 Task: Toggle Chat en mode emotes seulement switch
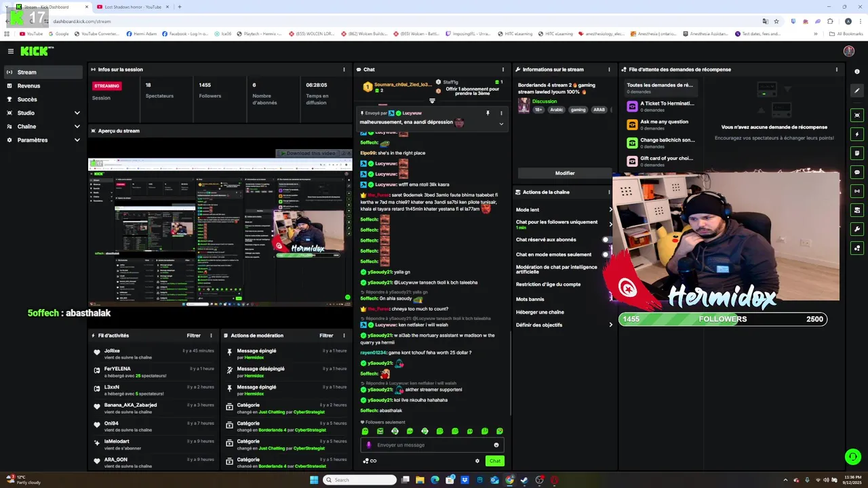coord(606,254)
